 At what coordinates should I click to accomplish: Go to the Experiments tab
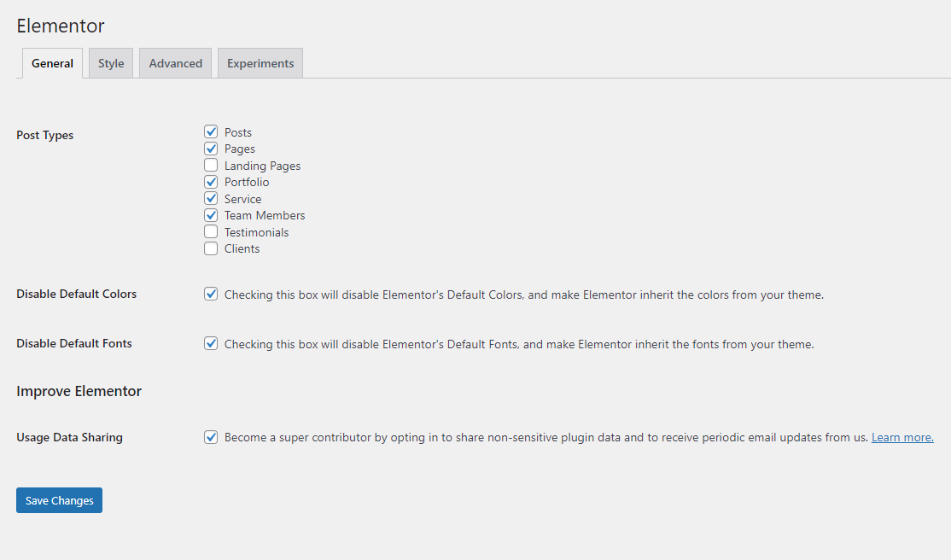point(260,63)
